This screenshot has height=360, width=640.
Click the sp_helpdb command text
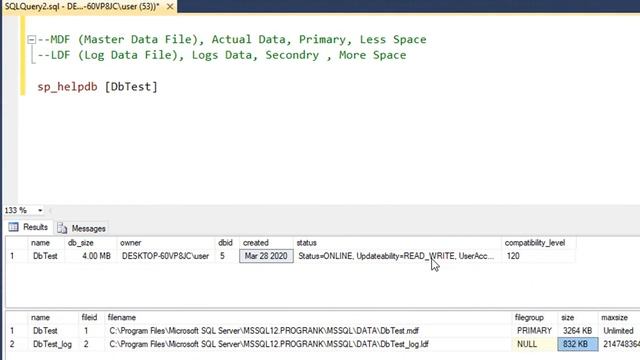67,87
